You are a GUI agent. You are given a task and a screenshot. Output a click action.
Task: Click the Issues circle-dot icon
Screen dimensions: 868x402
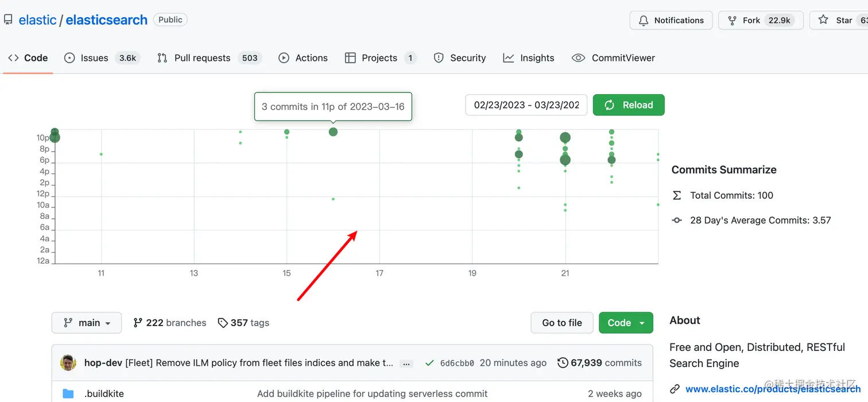click(x=69, y=58)
